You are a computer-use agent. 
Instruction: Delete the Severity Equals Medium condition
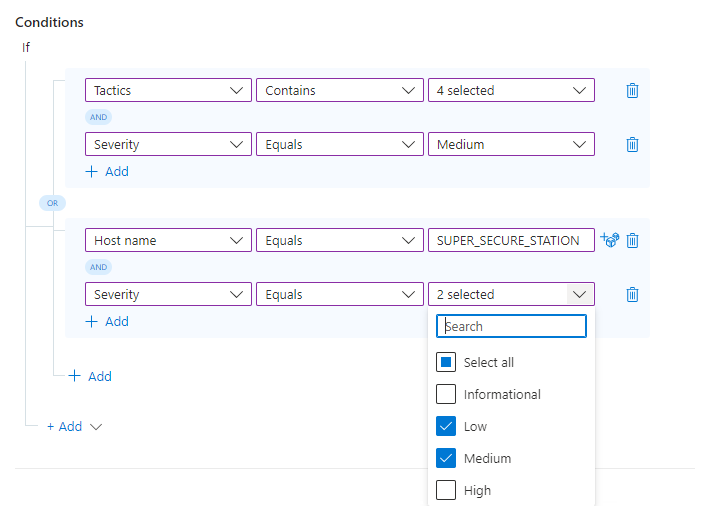pyautogui.click(x=632, y=145)
